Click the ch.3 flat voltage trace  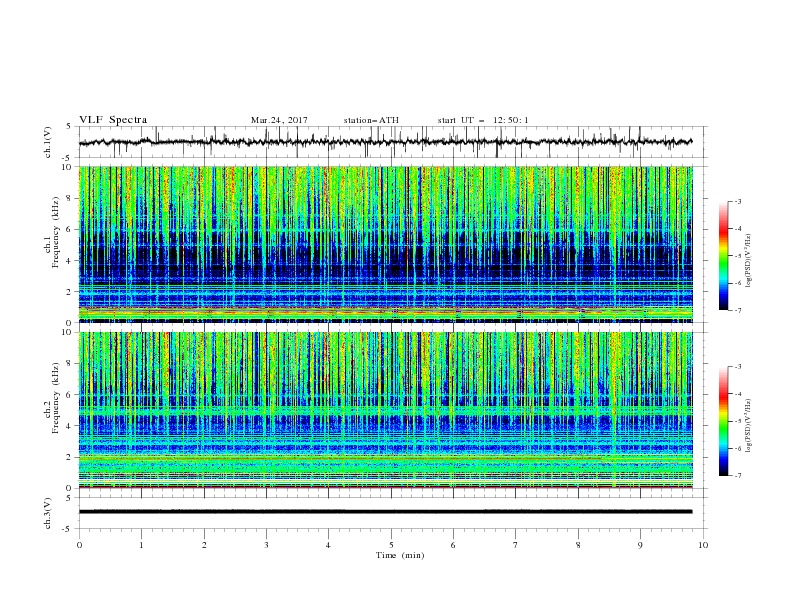[385, 512]
